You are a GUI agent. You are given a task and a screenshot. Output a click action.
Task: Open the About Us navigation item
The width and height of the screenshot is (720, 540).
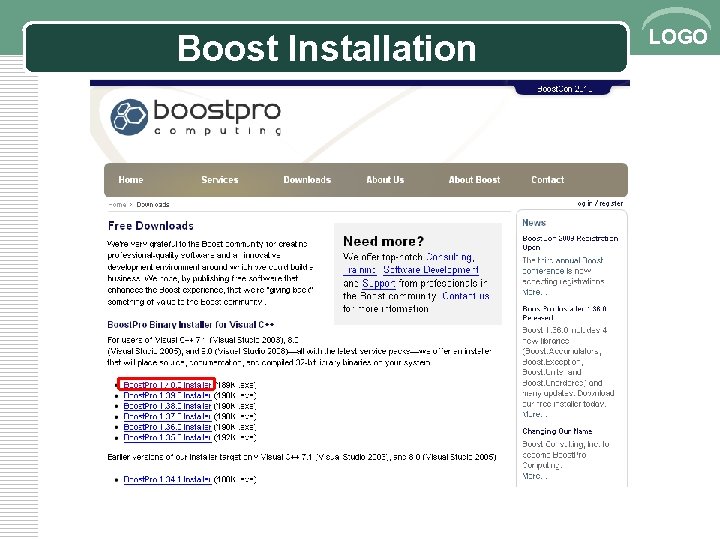(385, 180)
